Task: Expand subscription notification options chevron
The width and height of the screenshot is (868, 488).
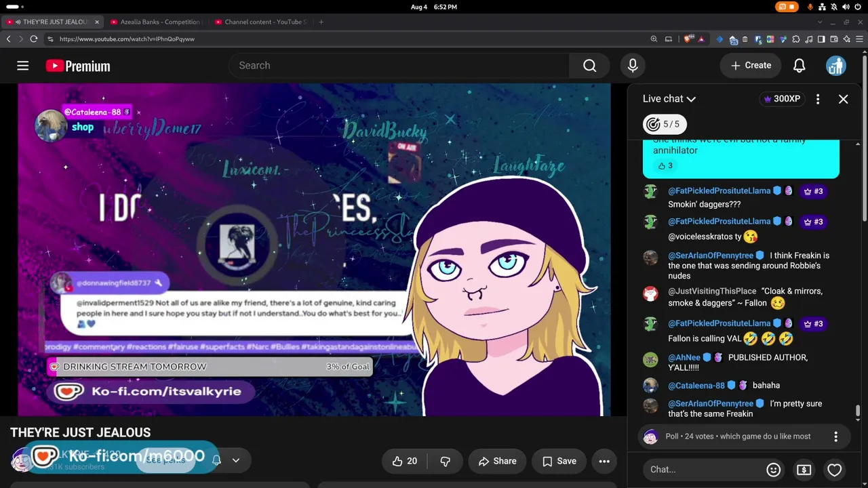Action: pos(235,460)
